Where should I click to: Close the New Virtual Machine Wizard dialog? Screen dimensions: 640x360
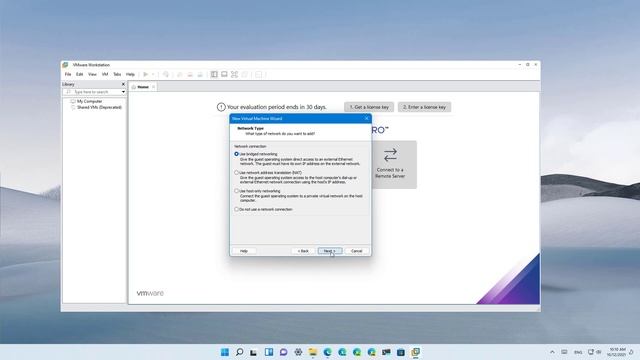tap(366, 118)
